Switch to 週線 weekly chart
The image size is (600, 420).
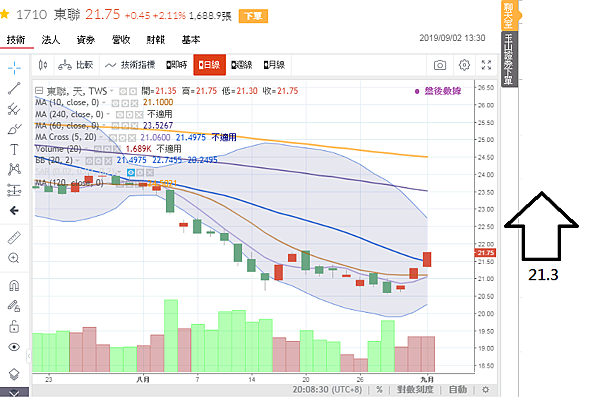pyautogui.click(x=242, y=65)
